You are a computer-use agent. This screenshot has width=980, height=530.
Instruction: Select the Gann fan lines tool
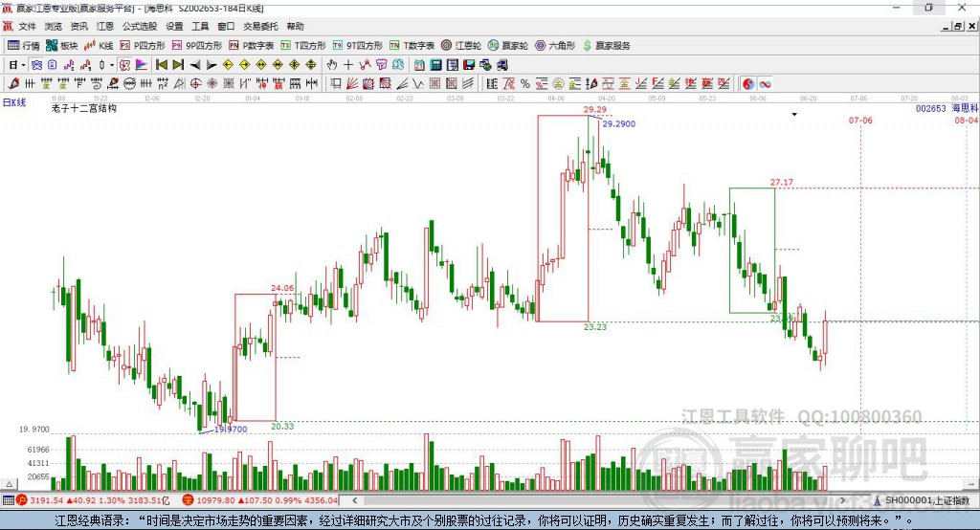click(352, 84)
